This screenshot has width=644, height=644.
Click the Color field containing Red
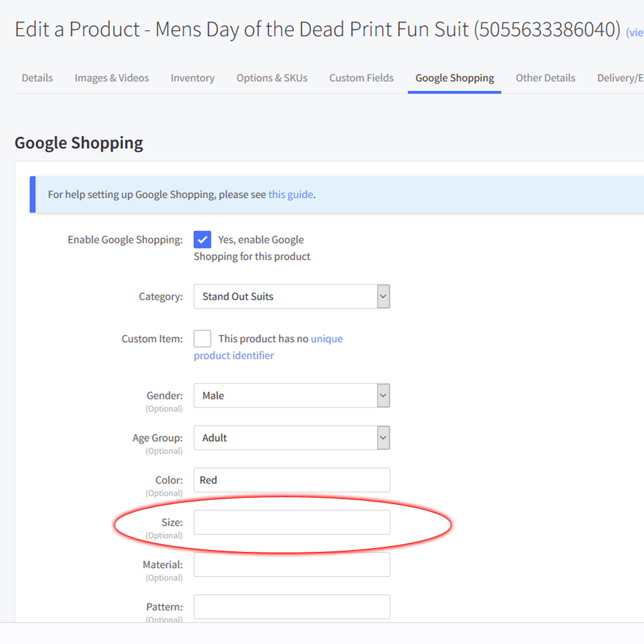tap(292, 480)
